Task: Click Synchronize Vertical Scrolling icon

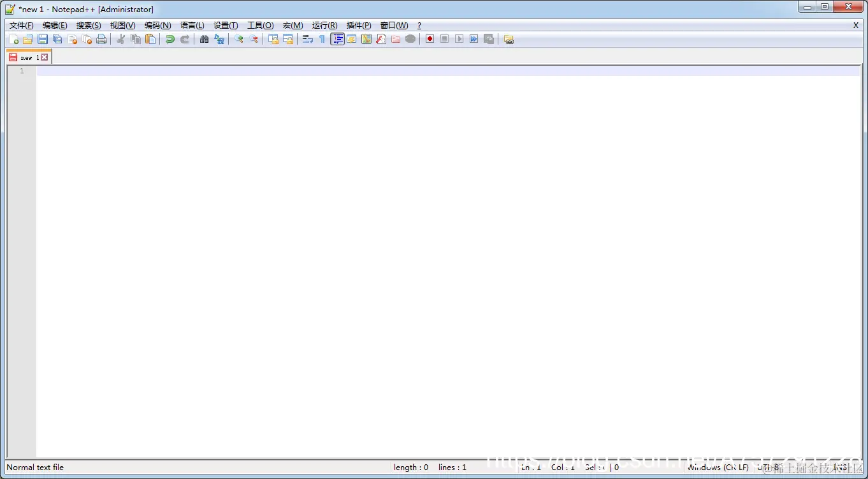Action: 273,39
